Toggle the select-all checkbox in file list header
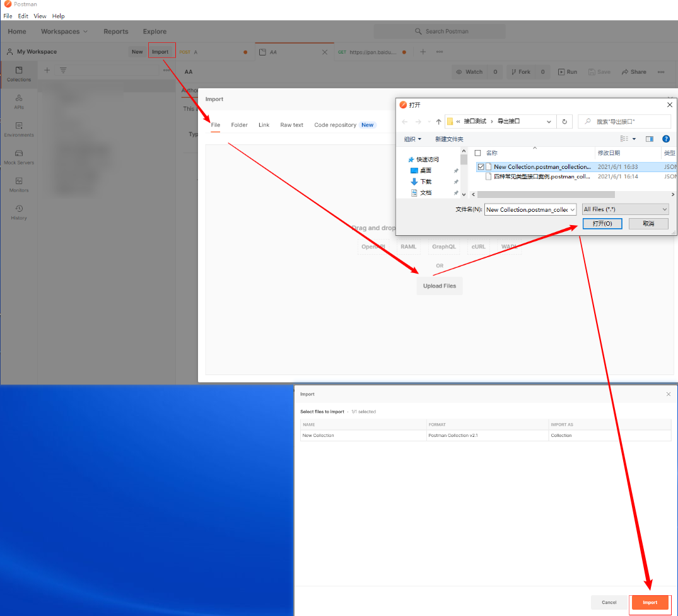The height and width of the screenshot is (616, 678). tap(478, 153)
